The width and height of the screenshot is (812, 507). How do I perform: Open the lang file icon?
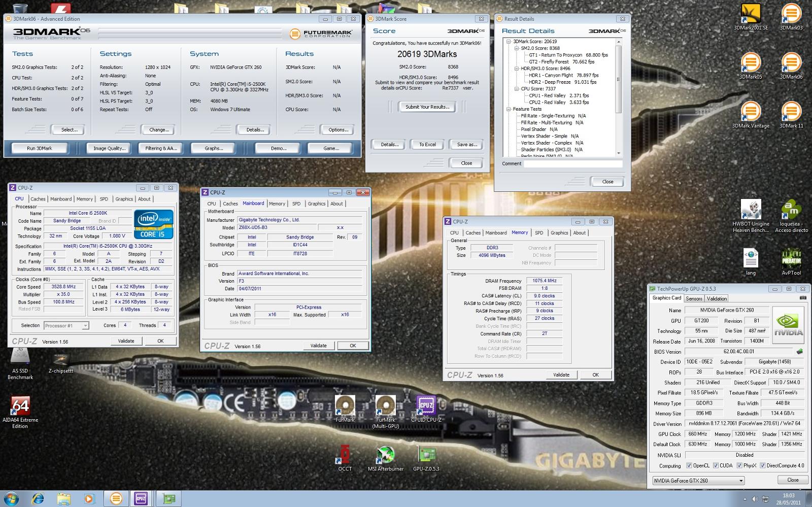point(751,262)
